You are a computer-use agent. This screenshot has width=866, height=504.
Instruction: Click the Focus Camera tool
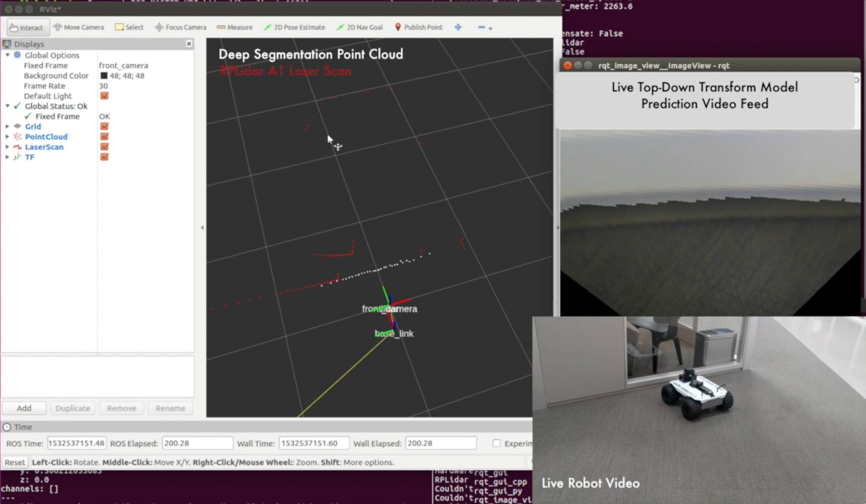point(180,27)
